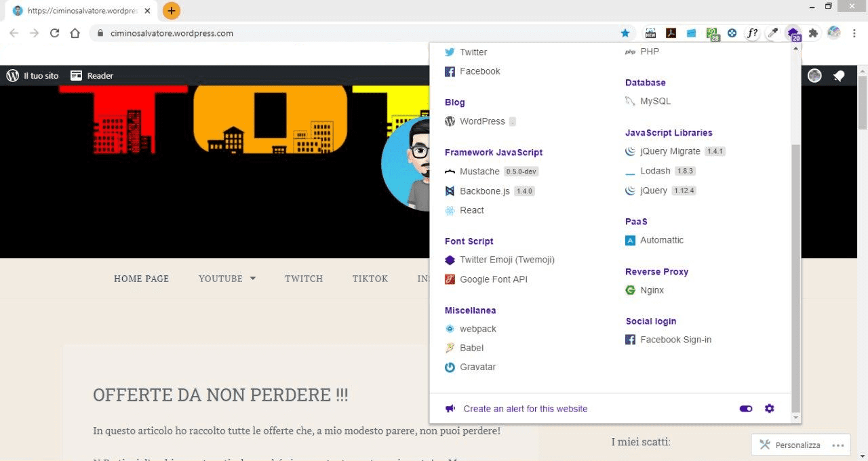Click Create an alert for this website
Image resolution: width=868 pixels, height=461 pixels.
(525, 409)
